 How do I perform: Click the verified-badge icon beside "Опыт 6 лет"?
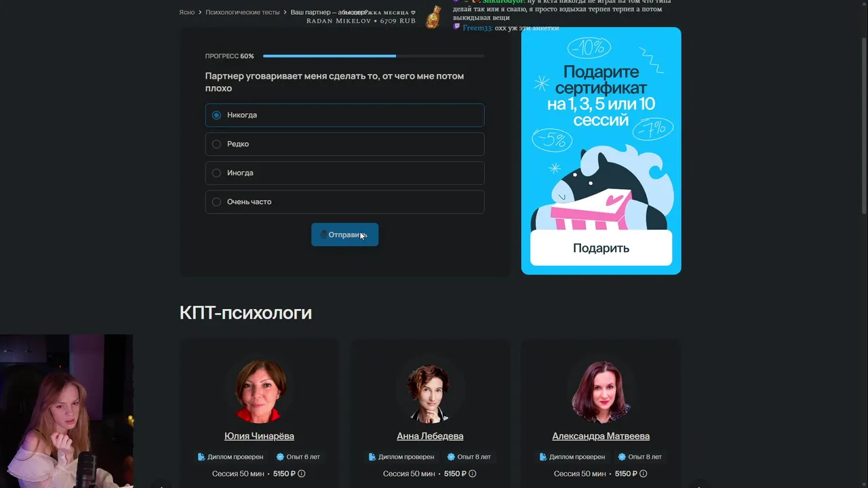(280, 457)
